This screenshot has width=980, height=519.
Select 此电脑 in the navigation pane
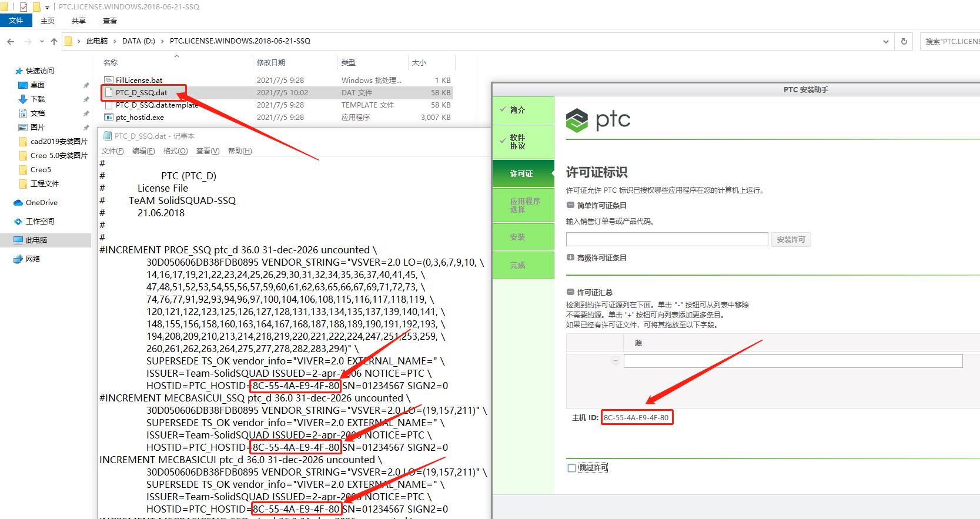36,240
